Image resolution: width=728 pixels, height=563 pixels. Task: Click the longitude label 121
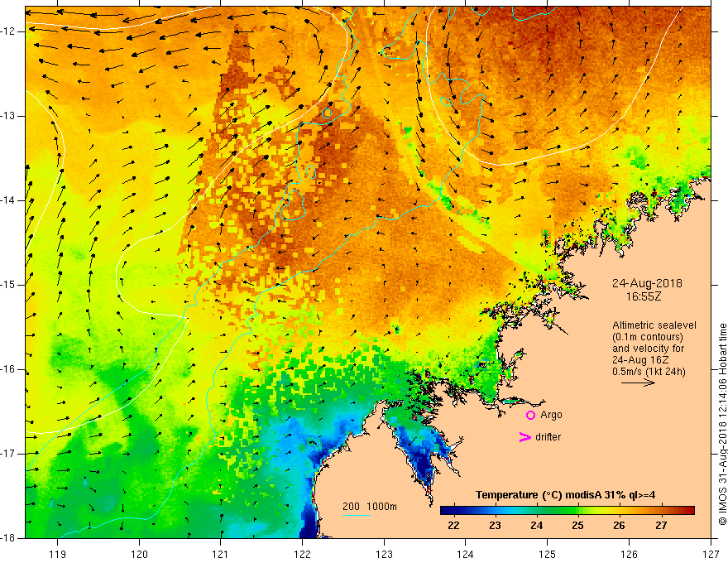click(x=221, y=554)
